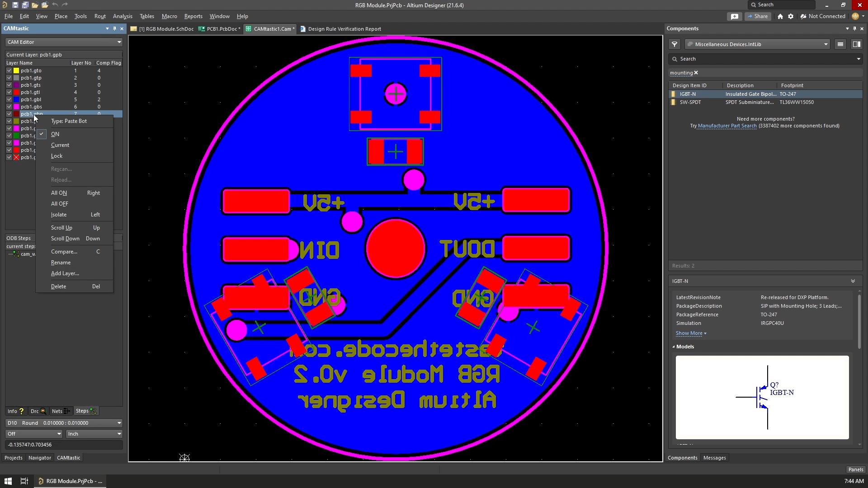Toggle visibility checkbox for pcb1.gto layer
Viewport: 868px width, 488px height.
(9, 70)
